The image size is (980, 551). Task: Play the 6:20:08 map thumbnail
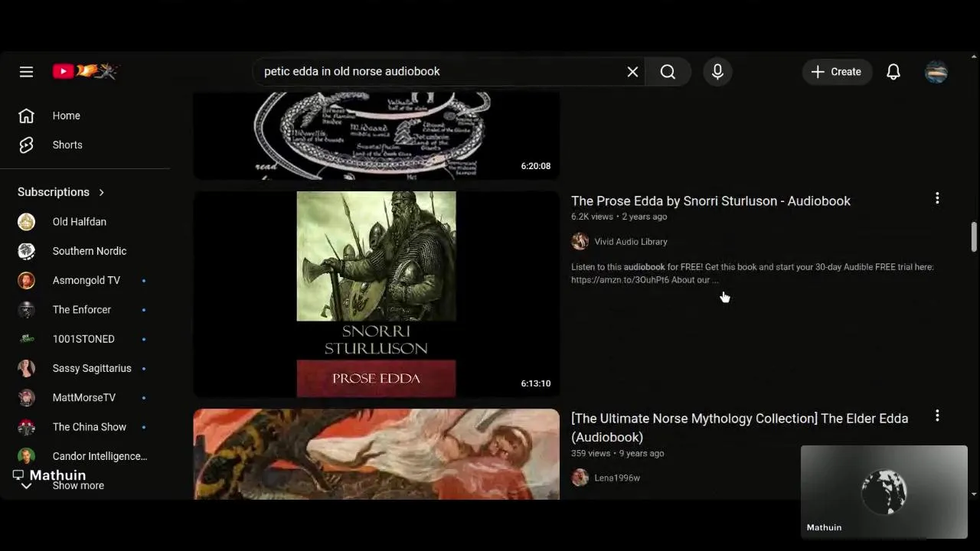(x=376, y=136)
